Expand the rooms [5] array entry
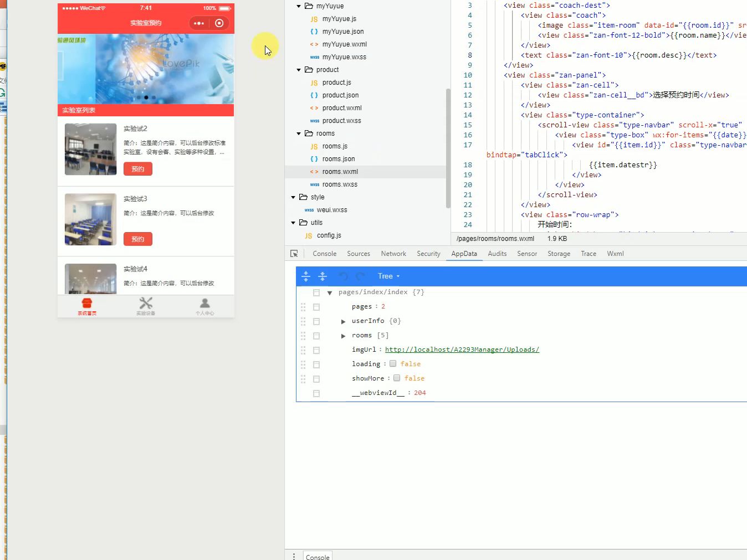Image resolution: width=747 pixels, height=560 pixels. 343,336
